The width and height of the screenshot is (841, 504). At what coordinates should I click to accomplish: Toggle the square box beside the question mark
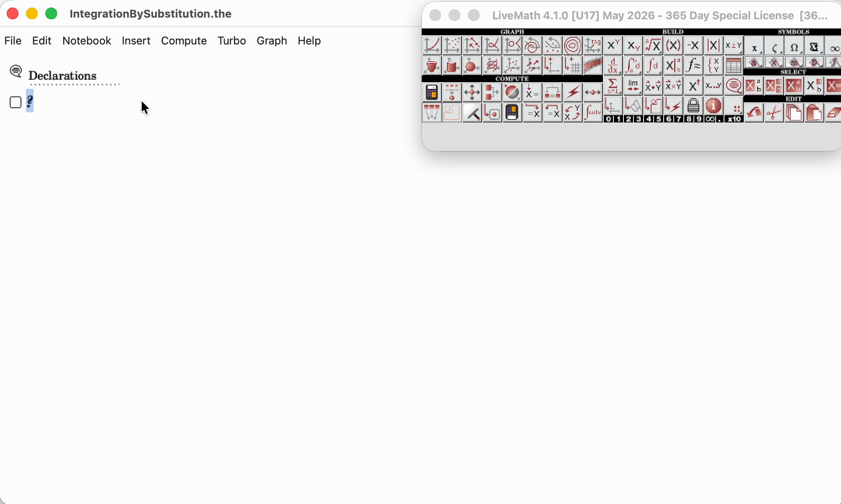(x=16, y=102)
